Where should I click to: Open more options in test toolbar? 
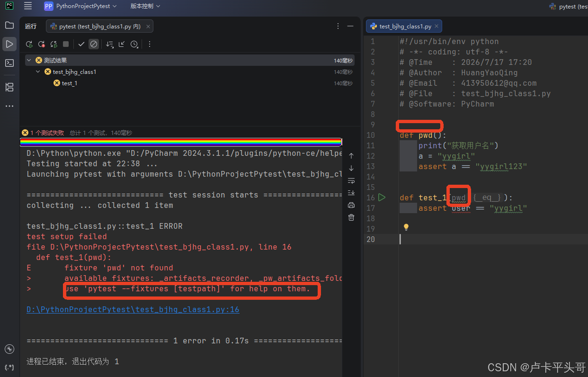click(150, 44)
